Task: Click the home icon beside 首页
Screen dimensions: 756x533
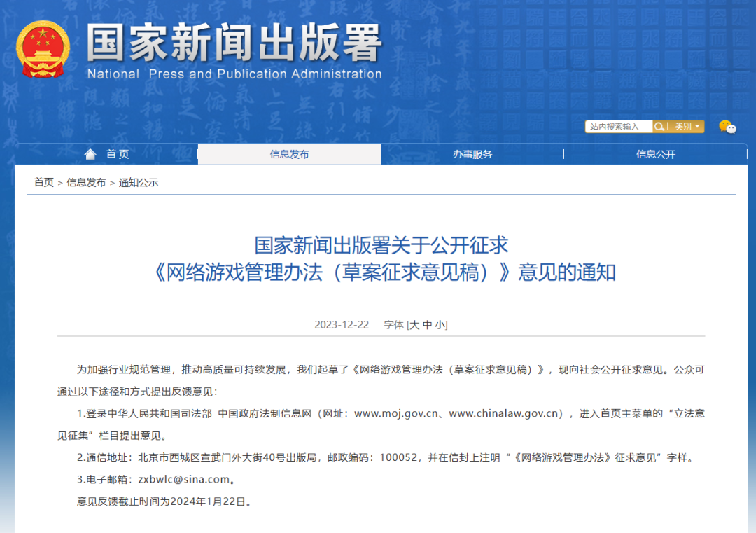Action: 90,153
